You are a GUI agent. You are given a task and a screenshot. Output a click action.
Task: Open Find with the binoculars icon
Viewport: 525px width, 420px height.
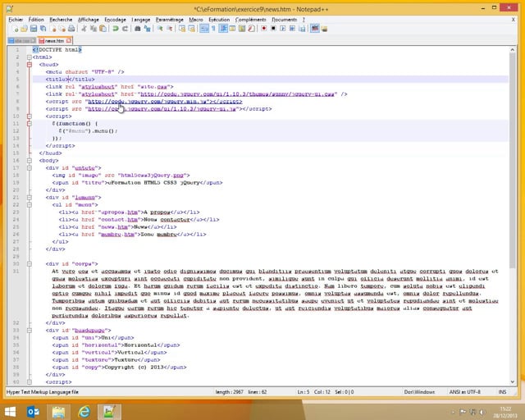pos(138,29)
